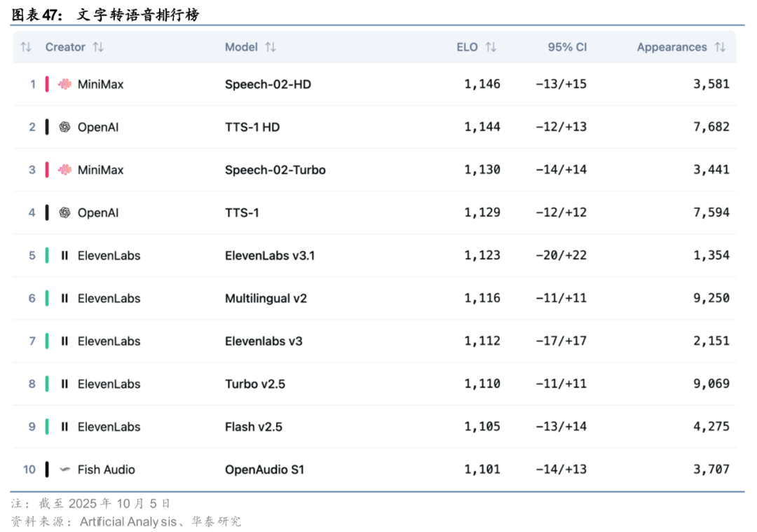Click the MiniMax creator name in row 1

pyautogui.click(x=100, y=85)
